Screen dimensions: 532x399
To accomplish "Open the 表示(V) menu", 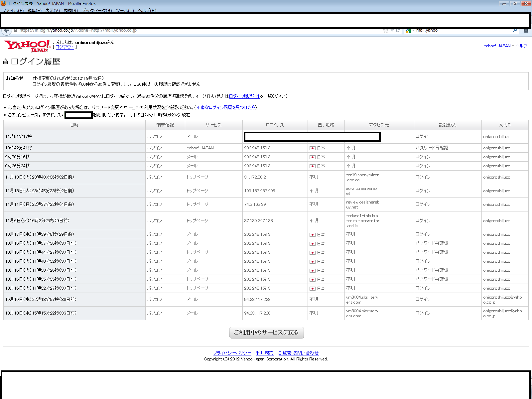I will (53, 10).
